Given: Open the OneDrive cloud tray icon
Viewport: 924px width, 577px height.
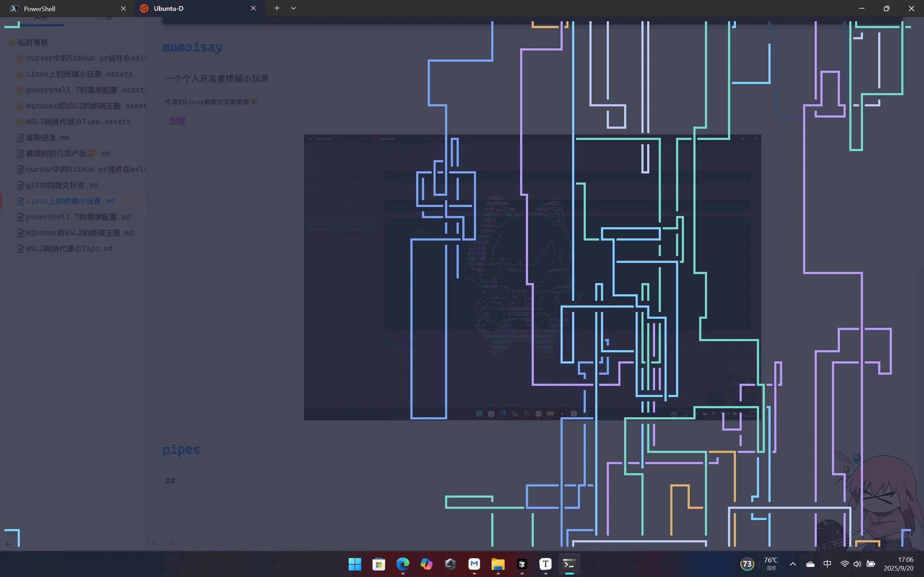Looking at the screenshot, I should pos(810,564).
